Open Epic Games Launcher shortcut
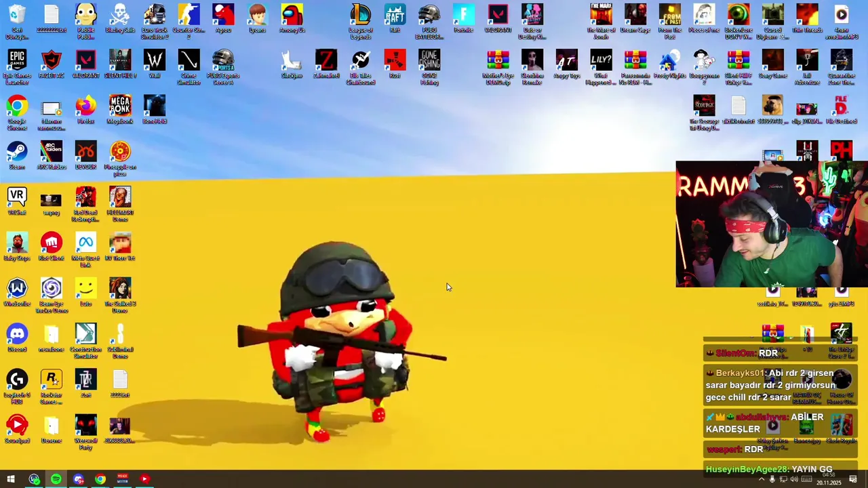This screenshot has height=488, width=868. (x=17, y=66)
